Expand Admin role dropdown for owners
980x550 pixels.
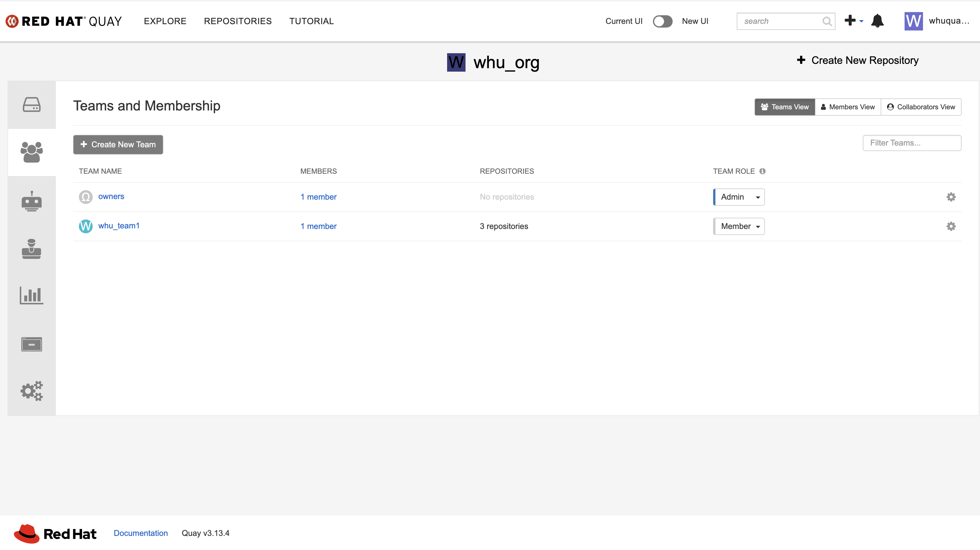click(739, 197)
